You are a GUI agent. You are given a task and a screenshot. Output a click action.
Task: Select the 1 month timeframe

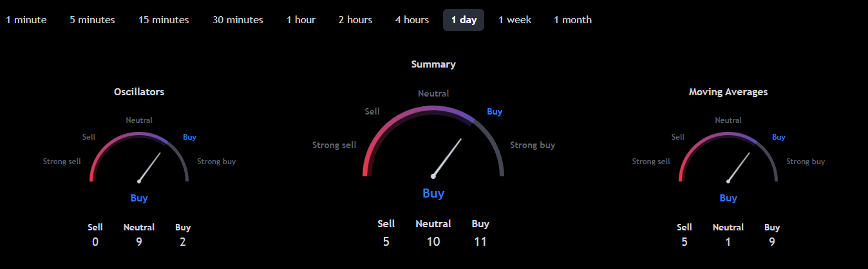tap(572, 20)
